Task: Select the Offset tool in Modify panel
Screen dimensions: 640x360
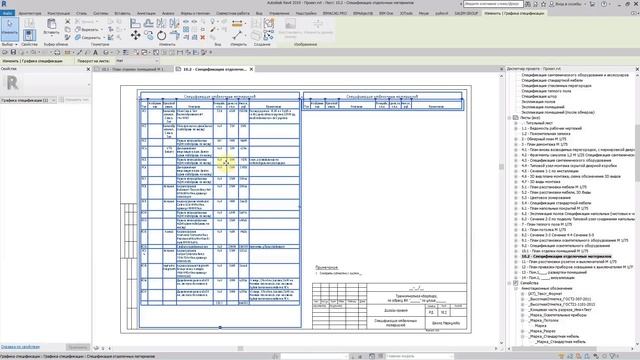Action: [x=149, y=24]
